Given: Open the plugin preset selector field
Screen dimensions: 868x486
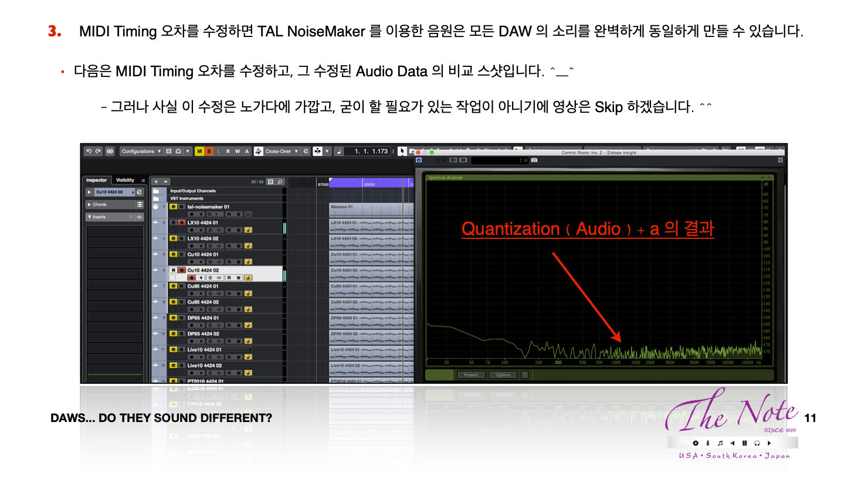Looking at the screenshot, I should tap(500, 160).
